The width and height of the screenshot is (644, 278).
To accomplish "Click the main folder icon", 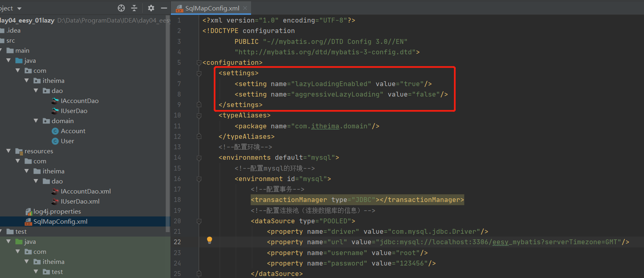I will tap(10, 50).
